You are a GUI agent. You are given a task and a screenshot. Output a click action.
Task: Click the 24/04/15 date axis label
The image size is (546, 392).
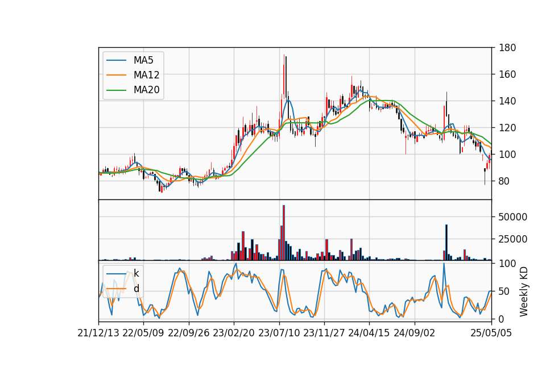pyautogui.click(x=369, y=333)
